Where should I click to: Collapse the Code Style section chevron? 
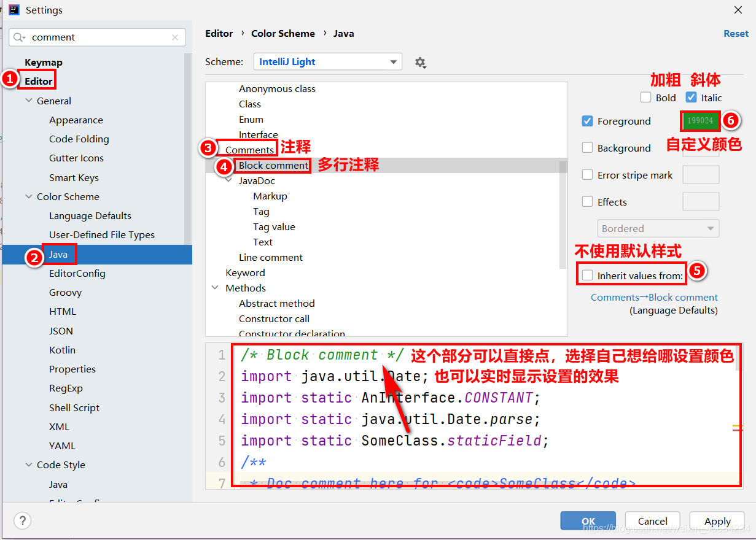coord(29,465)
